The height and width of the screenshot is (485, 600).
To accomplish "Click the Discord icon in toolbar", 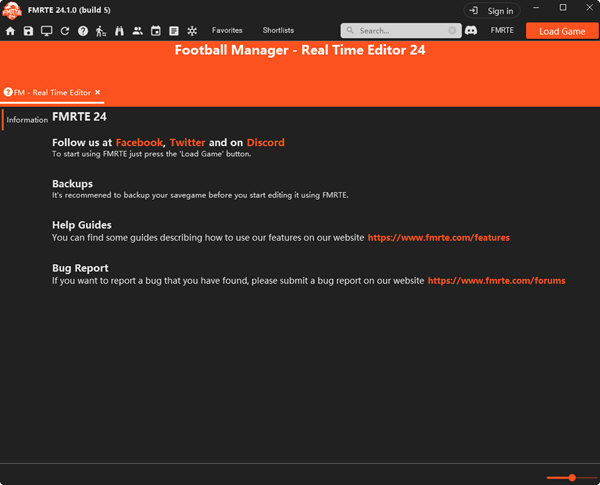I will pyautogui.click(x=471, y=31).
